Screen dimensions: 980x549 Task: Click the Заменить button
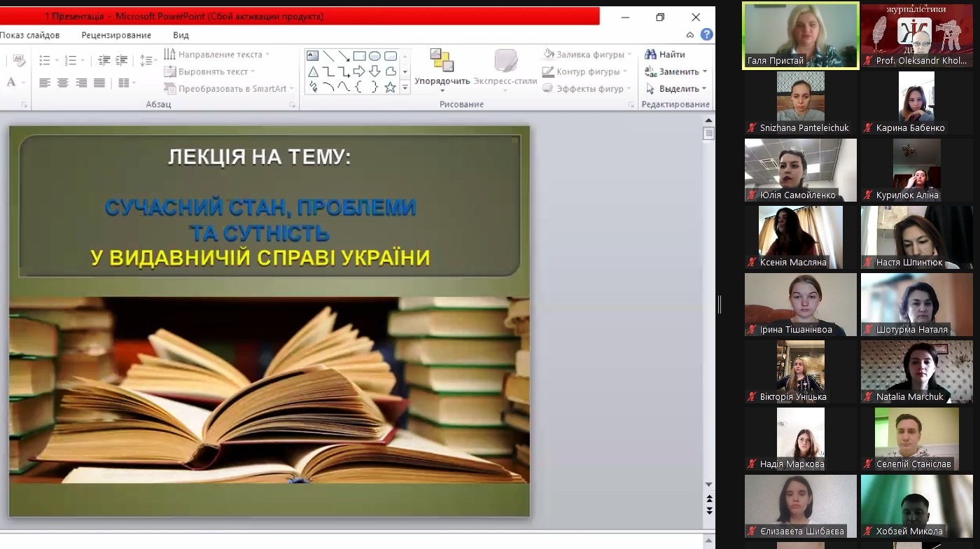[x=674, y=71]
